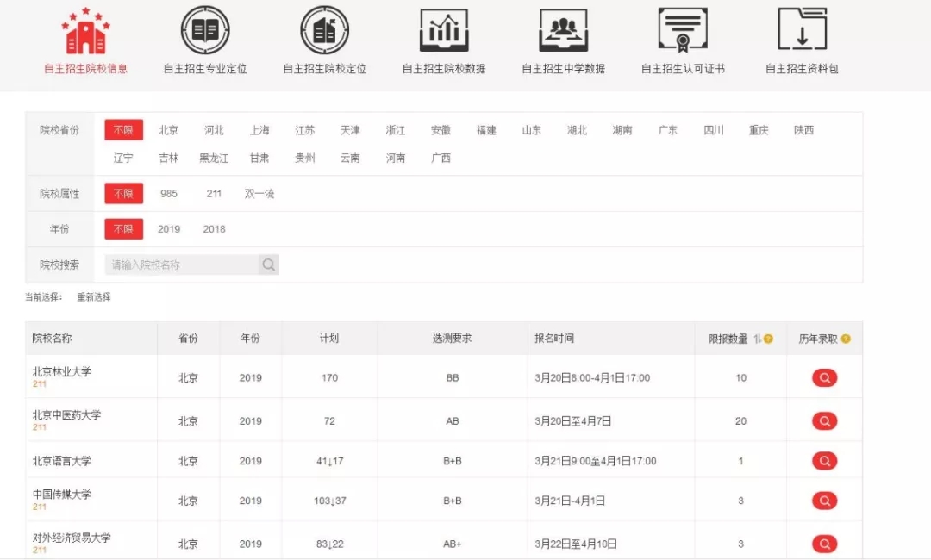Viewport: 931px width, 560px height.
Task: Click the 自主招生专业定位 book icon
Action: pyautogui.click(x=205, y=31)
